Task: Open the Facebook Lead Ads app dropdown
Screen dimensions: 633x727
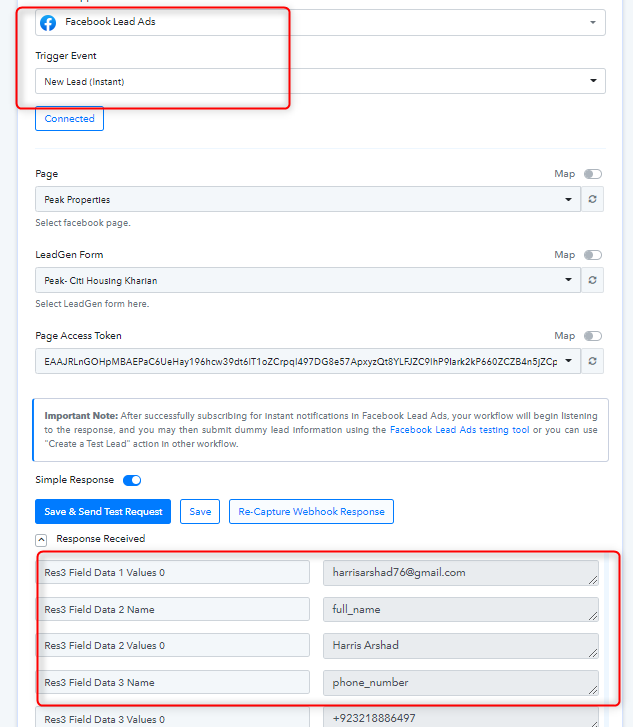Action: coord(320,22)
